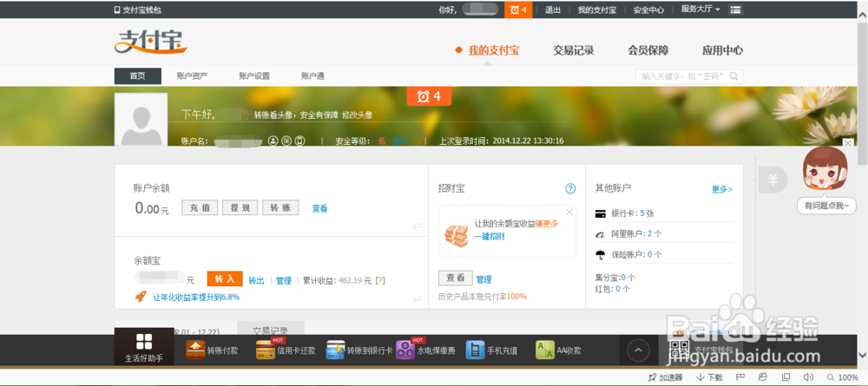Open 我的支付宝 in the top bar
The image size is (868, 386).
597,10
